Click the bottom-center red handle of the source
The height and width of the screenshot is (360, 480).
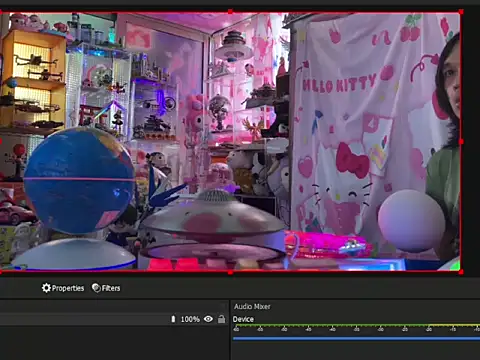point(230,273)
